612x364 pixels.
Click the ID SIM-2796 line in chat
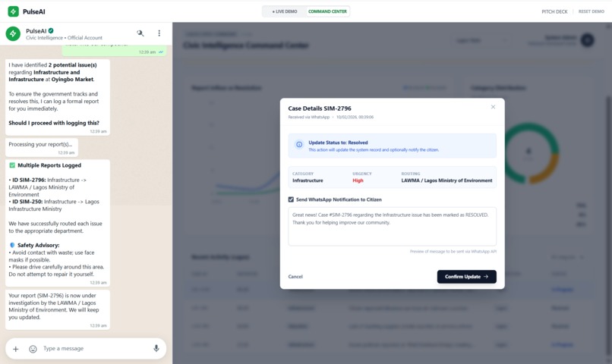(48, 187)
